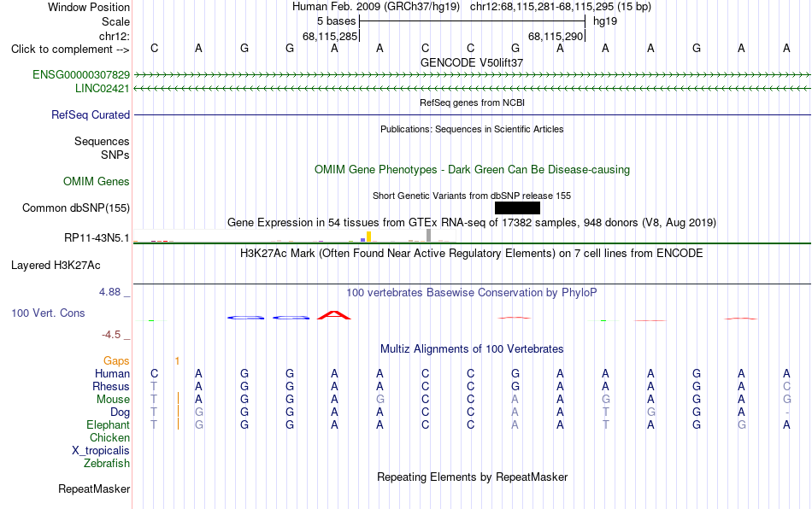Click the '5 bases' scale label
This screenshot has height=509, width=812.
pos(336,21)
